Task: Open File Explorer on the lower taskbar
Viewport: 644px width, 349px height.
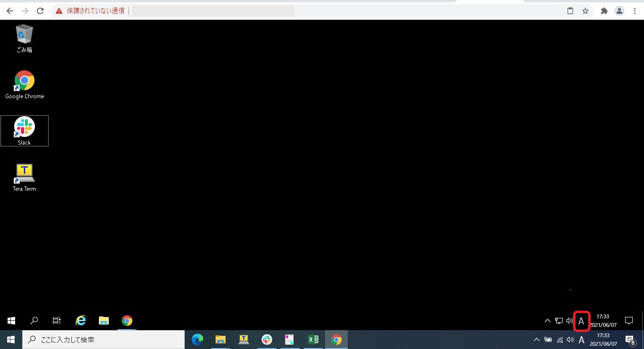Action: (221, 340)
